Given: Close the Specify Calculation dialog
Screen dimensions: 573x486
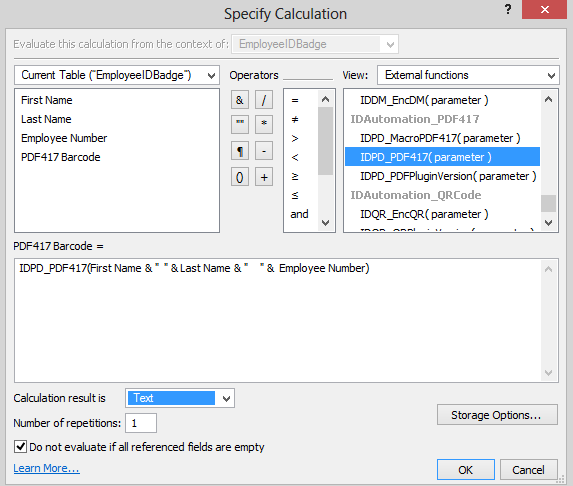Looking at the screenshot, I should click(544, 10).
